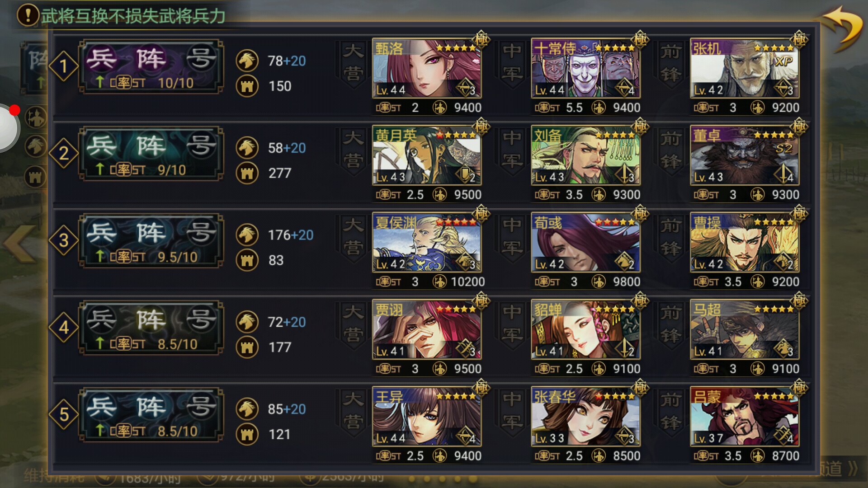Select formation 1 banner 兵阵号
868x488 pixels.
coord(151,67)
